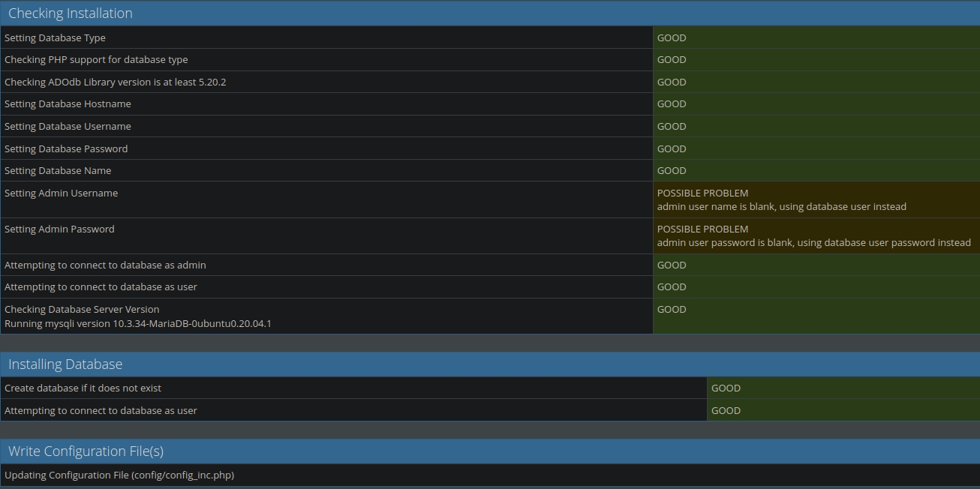Click the Running mysqli version MariaDB text
The image size is (980, 489).
[x=137, y=324]
